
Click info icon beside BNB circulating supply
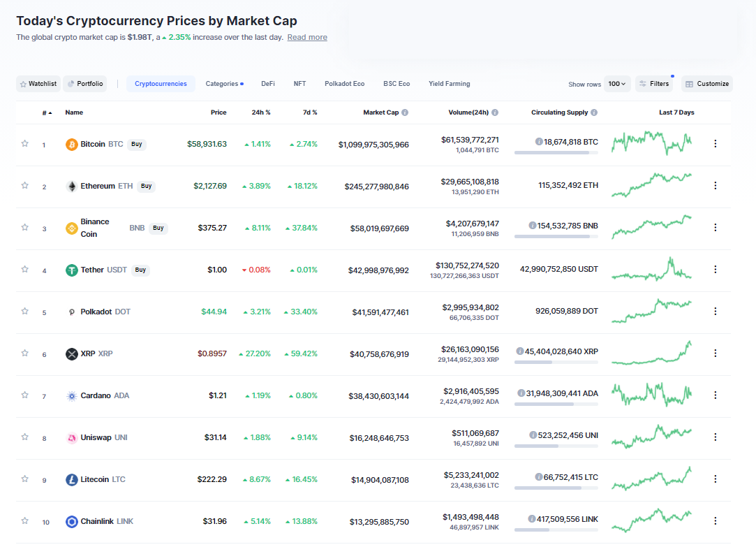pos(533,226)
